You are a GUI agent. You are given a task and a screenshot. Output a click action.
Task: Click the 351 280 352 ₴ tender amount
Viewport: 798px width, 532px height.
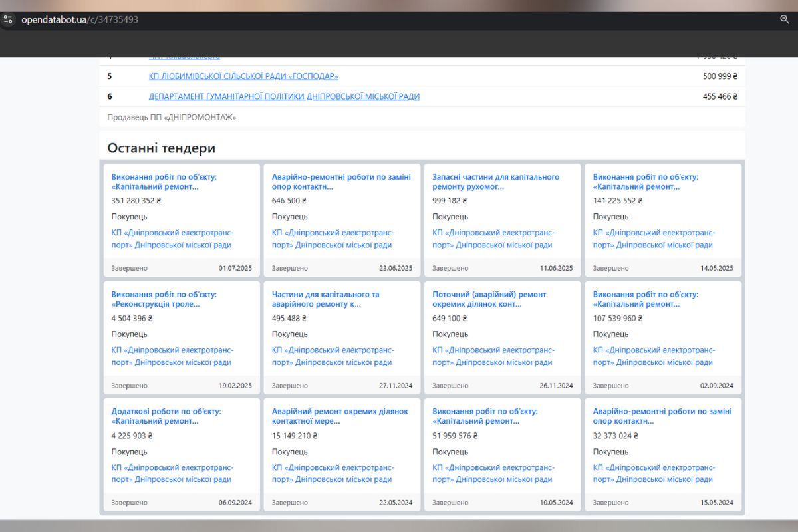click(136, 201)
